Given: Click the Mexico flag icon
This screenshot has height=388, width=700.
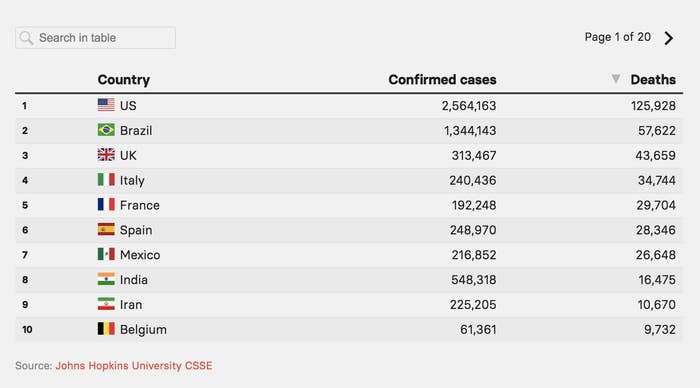Looking at the screenshot, I should tap(106, 254).
